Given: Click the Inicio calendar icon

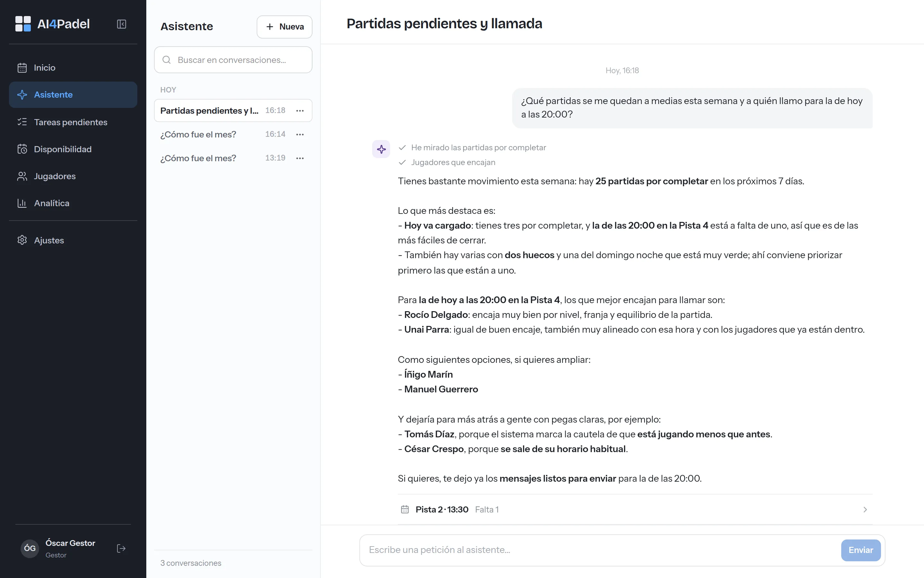Looking at the screenshot, I should coord(22,68).
